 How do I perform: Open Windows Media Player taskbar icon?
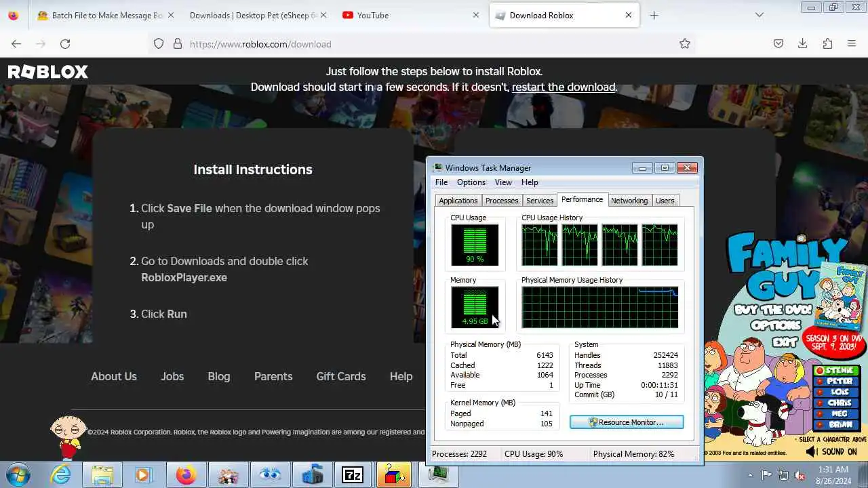point(143,475)
